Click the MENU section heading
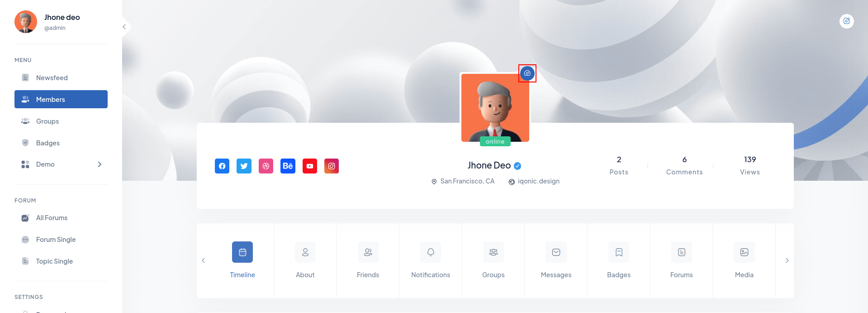Image resolution: width=868 pixels, height=313 pixels. click(23, 60)
